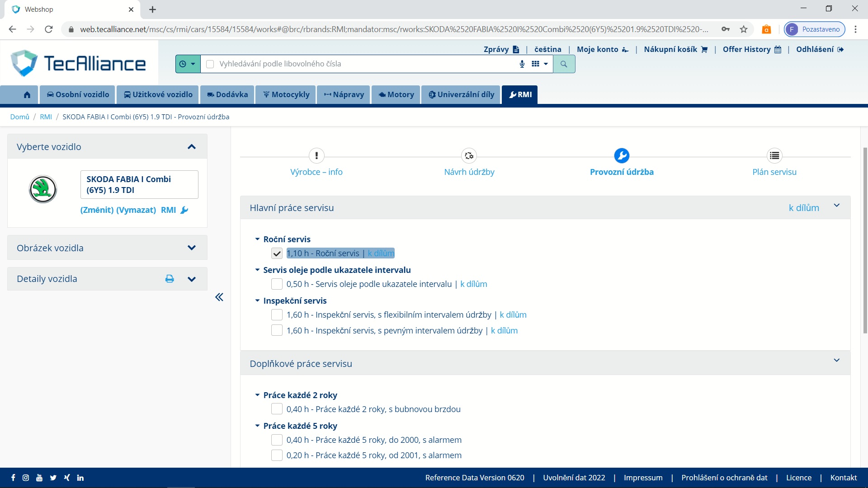The image size is (868, 488).
Task: Check Inspekční servis s pevným intervalem údržby
Action: [x=277, y=330]
